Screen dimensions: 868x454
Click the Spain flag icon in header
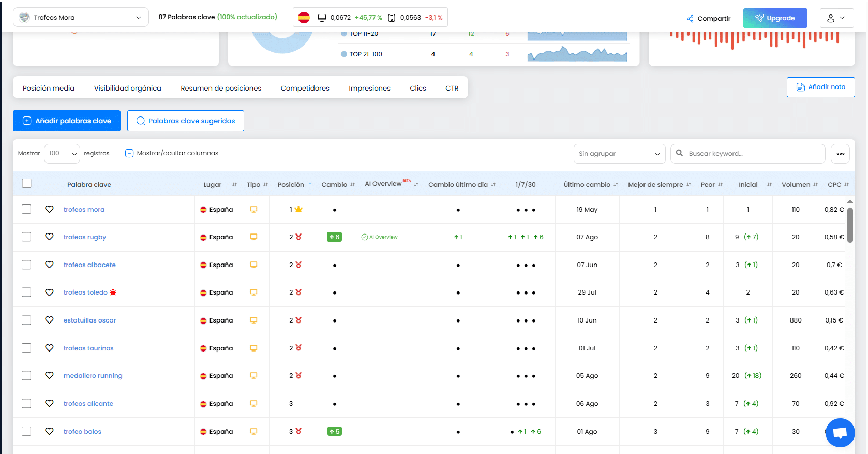coord(304,18)
